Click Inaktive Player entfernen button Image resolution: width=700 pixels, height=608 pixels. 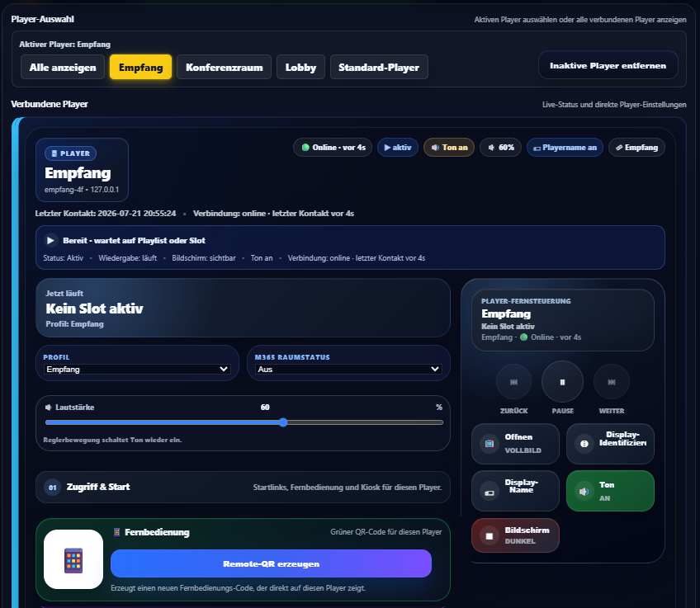pyautogui.click(x=608, y=65)
